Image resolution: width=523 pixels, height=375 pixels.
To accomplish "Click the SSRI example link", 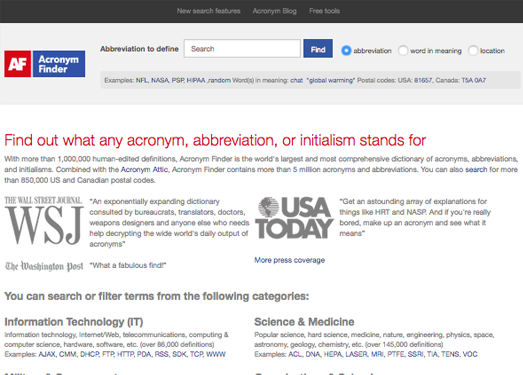I will tap(416, 354).
